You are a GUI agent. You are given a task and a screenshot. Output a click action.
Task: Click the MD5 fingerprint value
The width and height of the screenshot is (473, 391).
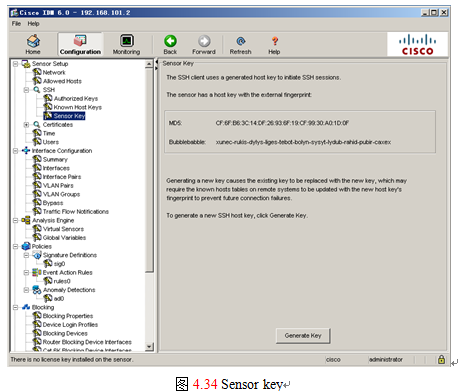(282, 123)
